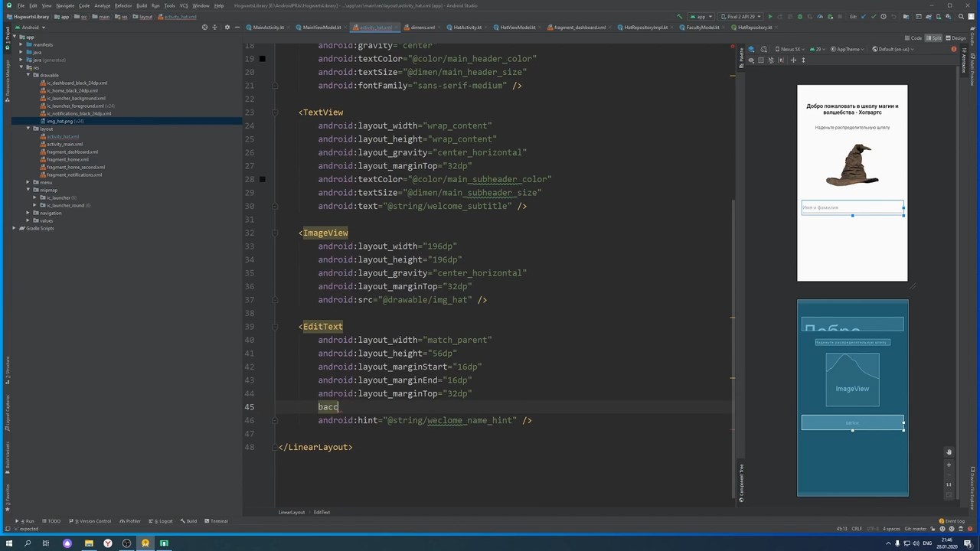Image resolution: width=980 pixels, height=551 pixels.
Task: Start debugging with the bug icon
Action: click(x=800, y=17)
